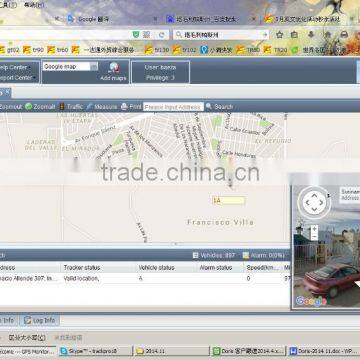Focus the Please Input Address field
The height and width of the screenshot is (360, 360).
(x=173, y=107)
